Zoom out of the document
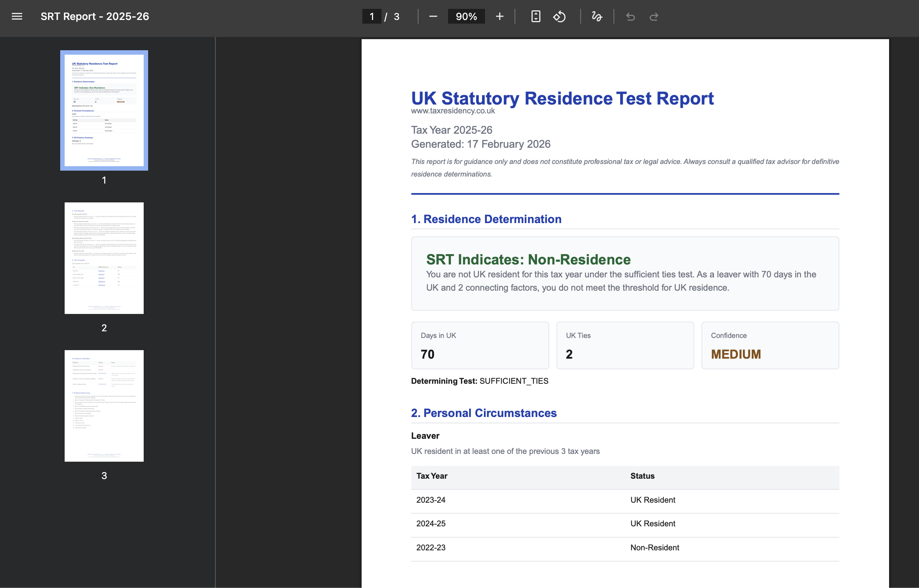The height and width of the screenshot is (588, 919). (x=433, y=16)
